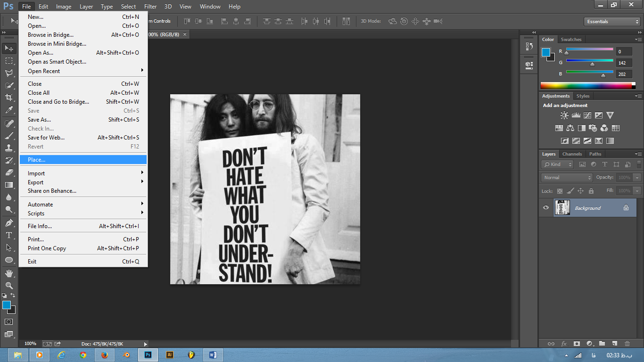
Task: Select the Eyedropper tool
Action: 9,110
